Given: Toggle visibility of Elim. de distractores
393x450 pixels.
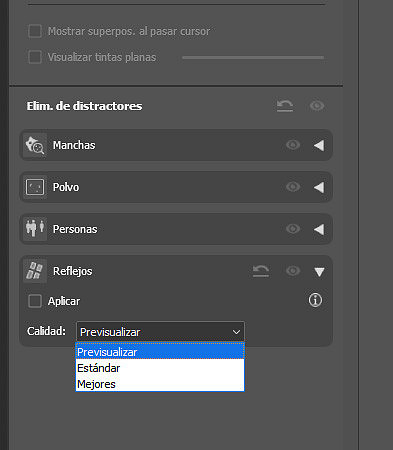Looking at the screenshot, I should click(317, 106).
